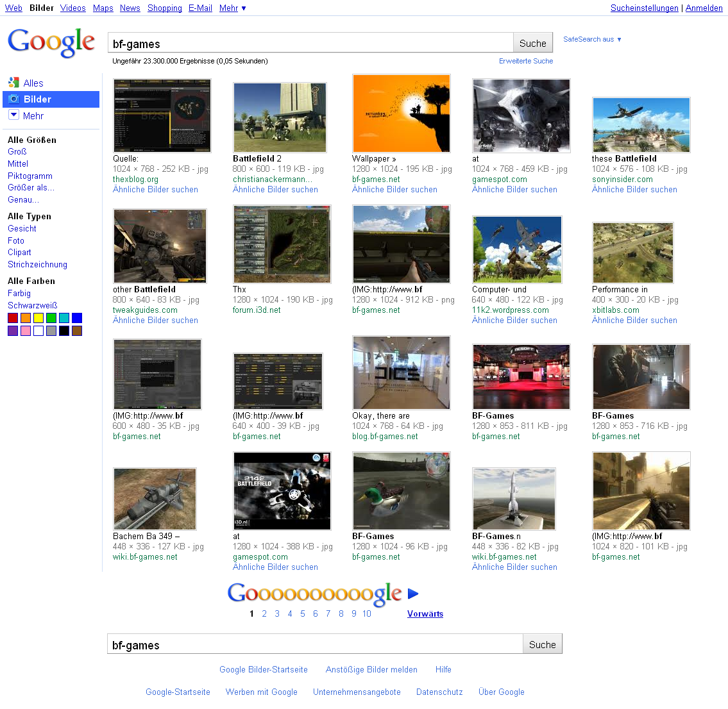Image resolution: width=728 pixels, height=709 pixels.
Task: Open the Battlefield 2 soldiers thumbnail
Action: tap(280, 117)
